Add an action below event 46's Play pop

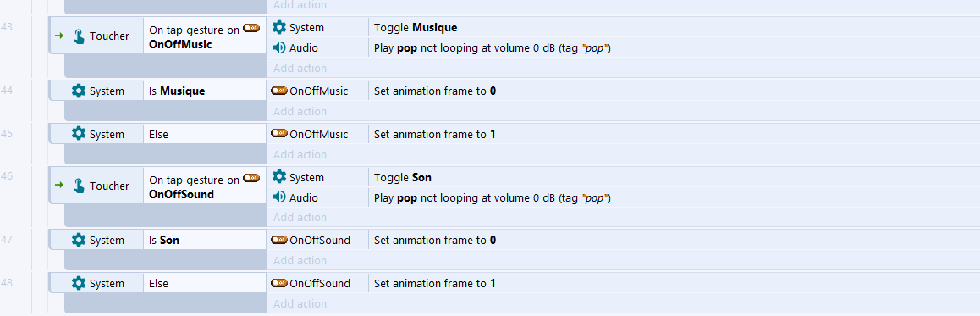pos(300,217)
